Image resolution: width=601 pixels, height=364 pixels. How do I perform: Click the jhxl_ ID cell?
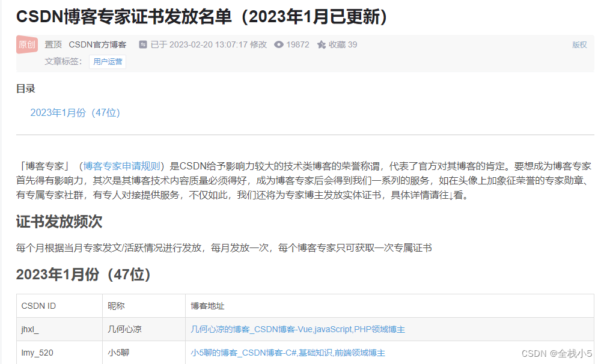click(59, 329)
